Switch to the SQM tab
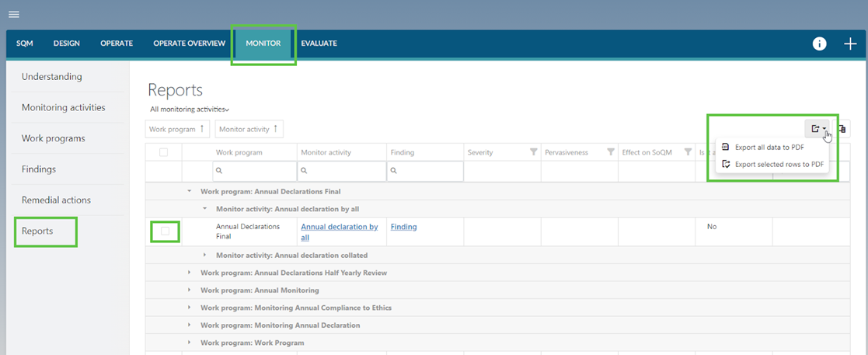Viewport: 868px width, 355px height. point(24,44)
